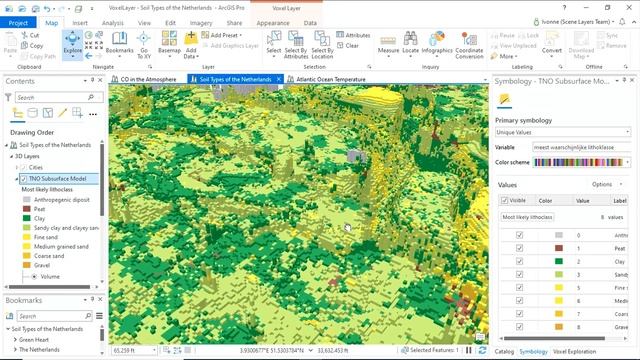Switch Contents to list by selection

click(48, 113)
